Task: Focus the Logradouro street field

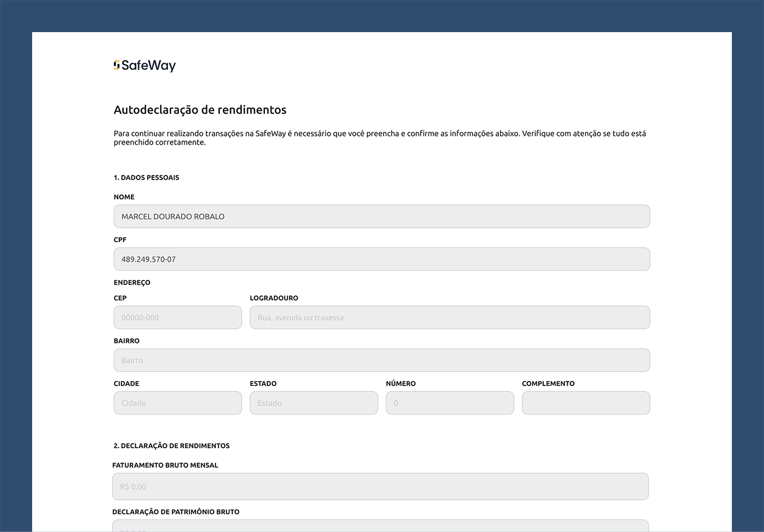Action: click(450, 318)
